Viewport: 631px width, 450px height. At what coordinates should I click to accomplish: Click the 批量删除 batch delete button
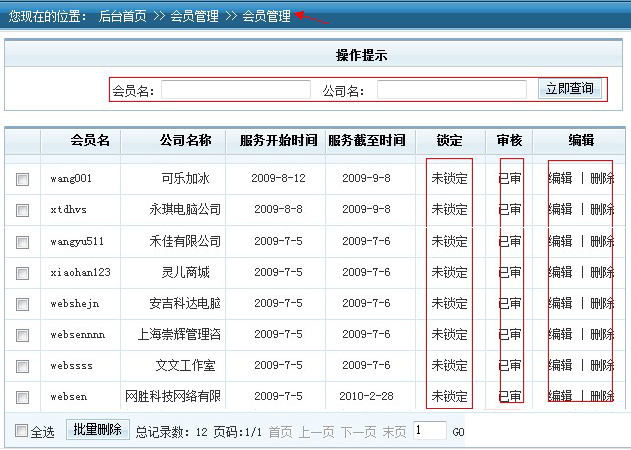pos(97,429)
